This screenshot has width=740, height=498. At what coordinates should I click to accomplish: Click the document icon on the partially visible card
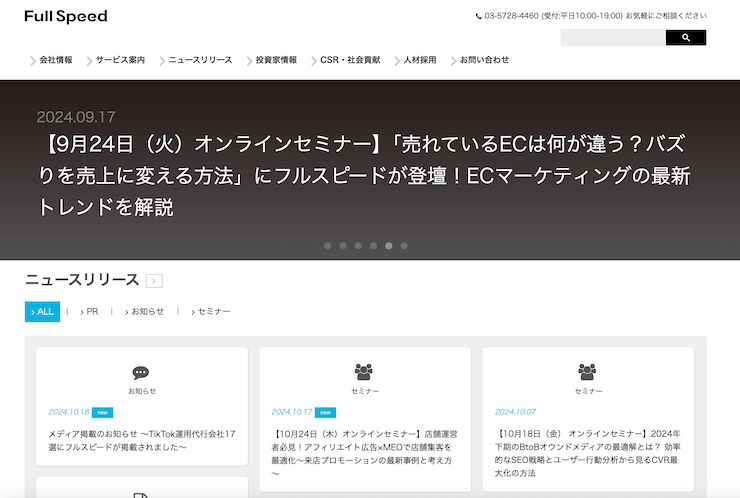(x=141, y=495)
